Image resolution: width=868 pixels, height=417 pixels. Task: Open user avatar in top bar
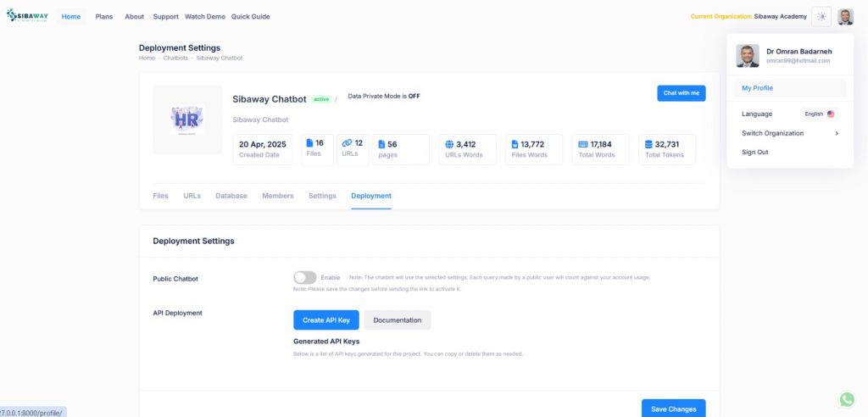(845, 17)
